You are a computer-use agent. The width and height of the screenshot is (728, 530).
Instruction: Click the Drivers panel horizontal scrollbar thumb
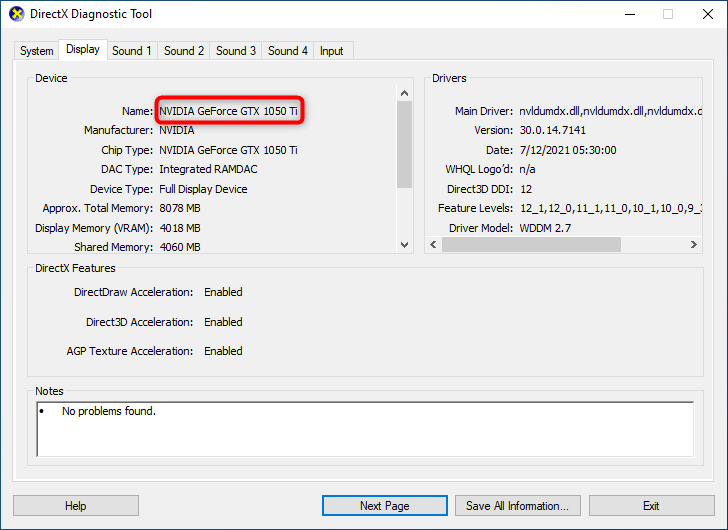pos(531,245)
